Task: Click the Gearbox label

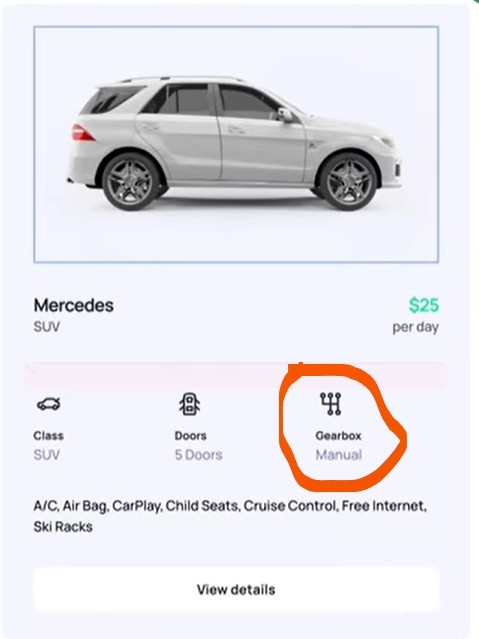Action: click(338, 436)
